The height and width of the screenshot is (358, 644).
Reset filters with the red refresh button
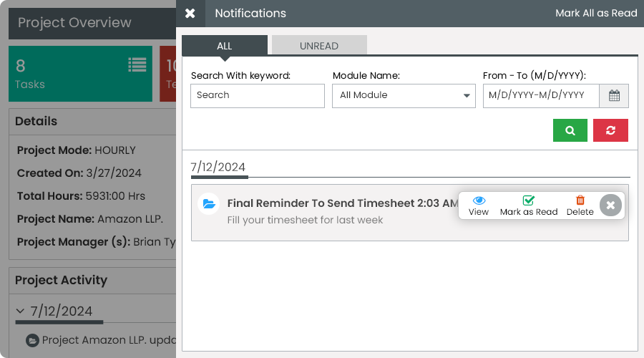pyautogui.click(x=610, y=130)
